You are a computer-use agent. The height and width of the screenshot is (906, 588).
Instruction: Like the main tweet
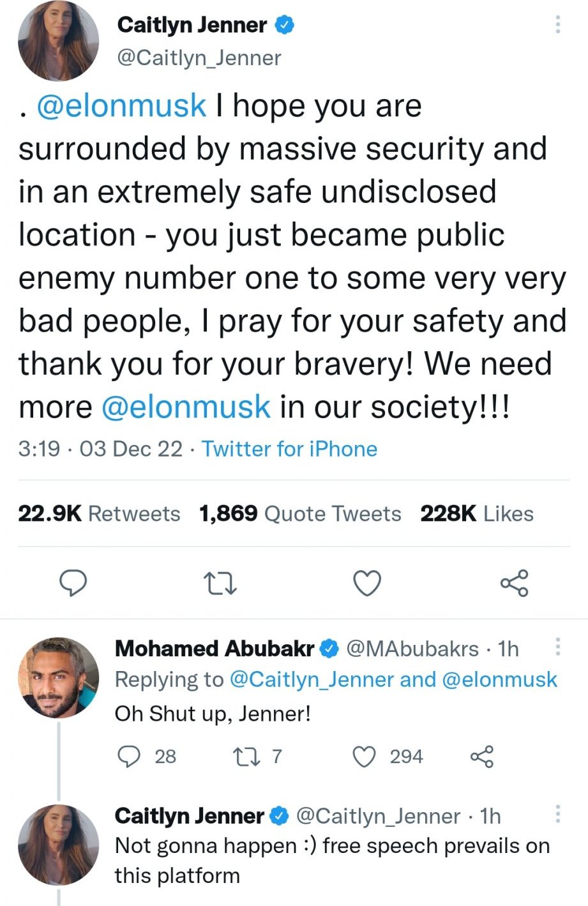pyautogui.click(x=367, y=582)
